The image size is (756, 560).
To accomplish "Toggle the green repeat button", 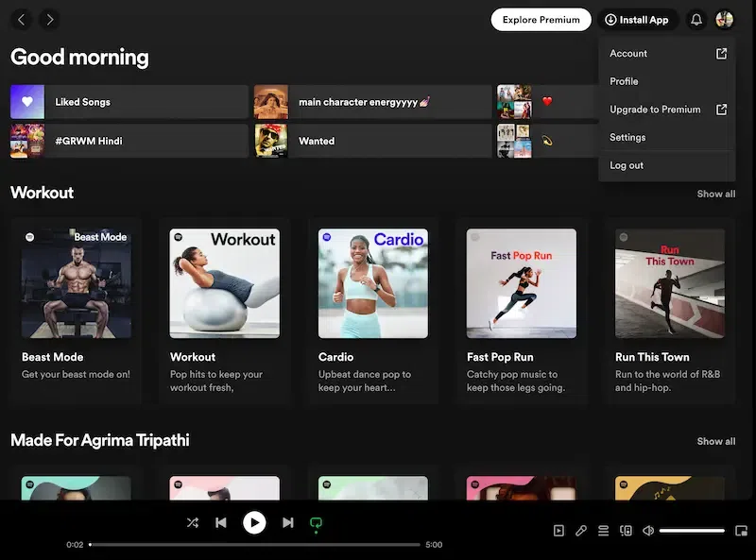I will (317, 522).
